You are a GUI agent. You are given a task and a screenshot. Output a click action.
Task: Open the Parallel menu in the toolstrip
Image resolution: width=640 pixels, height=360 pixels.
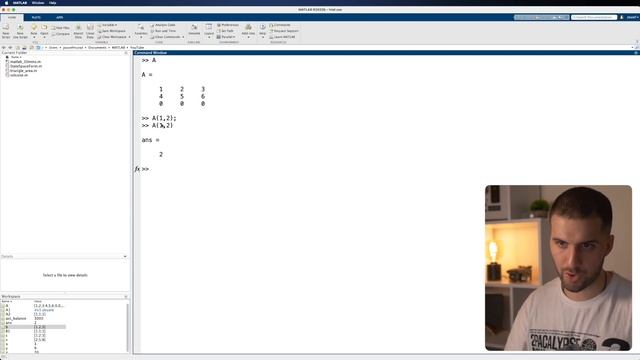click(x=226, y=37)
